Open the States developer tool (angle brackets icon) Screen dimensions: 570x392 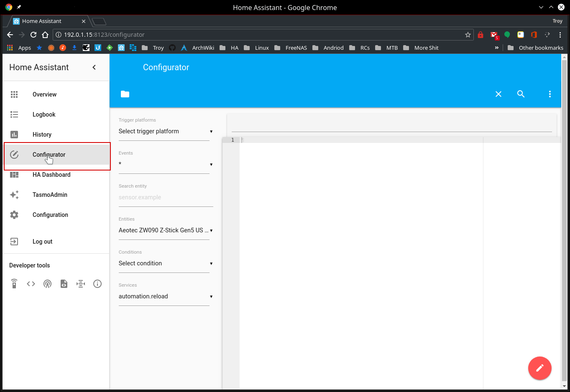31,284
